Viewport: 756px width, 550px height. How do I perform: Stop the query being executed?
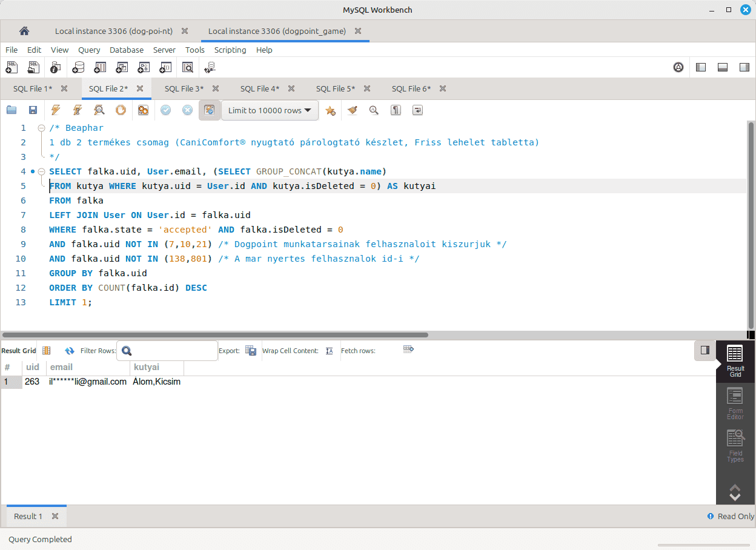coord(121,110)
